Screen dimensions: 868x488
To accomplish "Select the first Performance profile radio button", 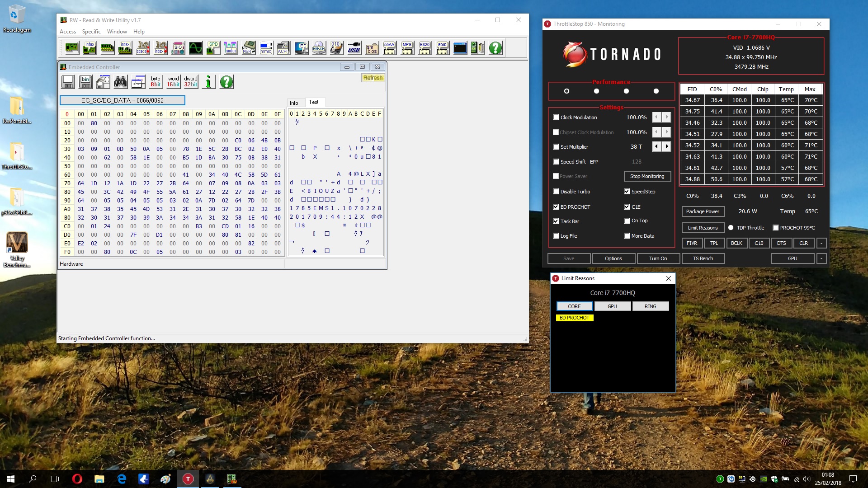I will (566, 91).
